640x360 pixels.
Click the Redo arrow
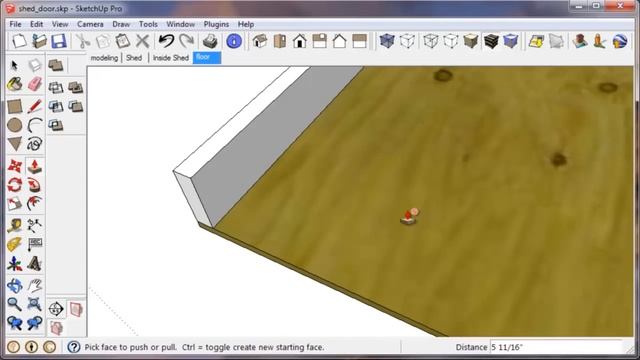click(x=187, y=41)
